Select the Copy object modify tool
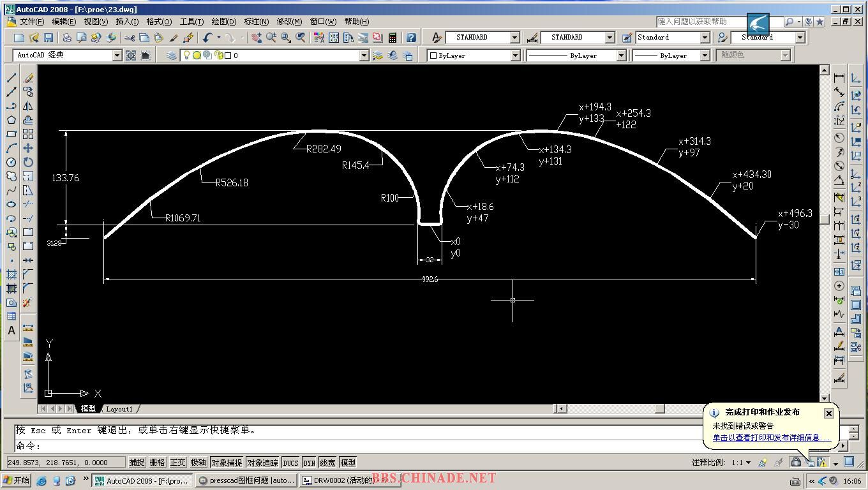The image size is (868, 490). tap(28, 92)
